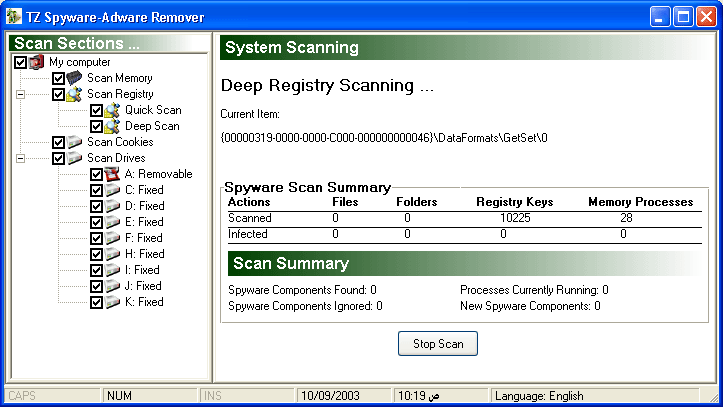Click the I: Fixed drive icon

(112, 270)
